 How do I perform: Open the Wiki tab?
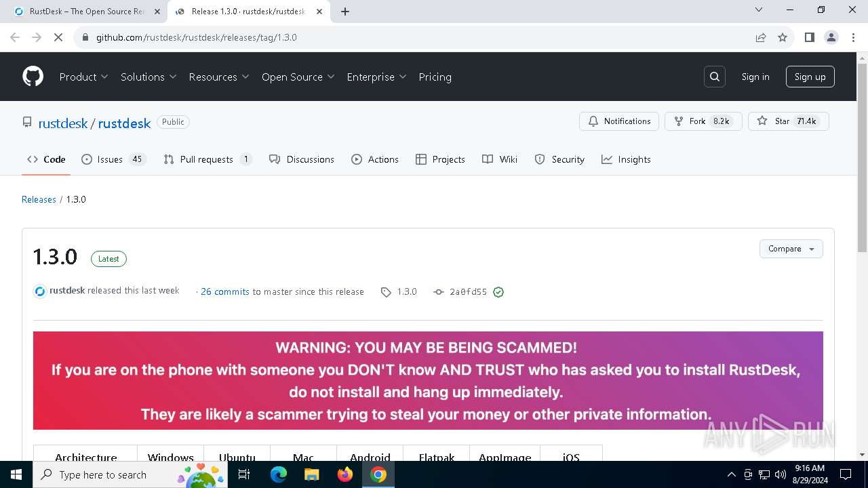500,159
